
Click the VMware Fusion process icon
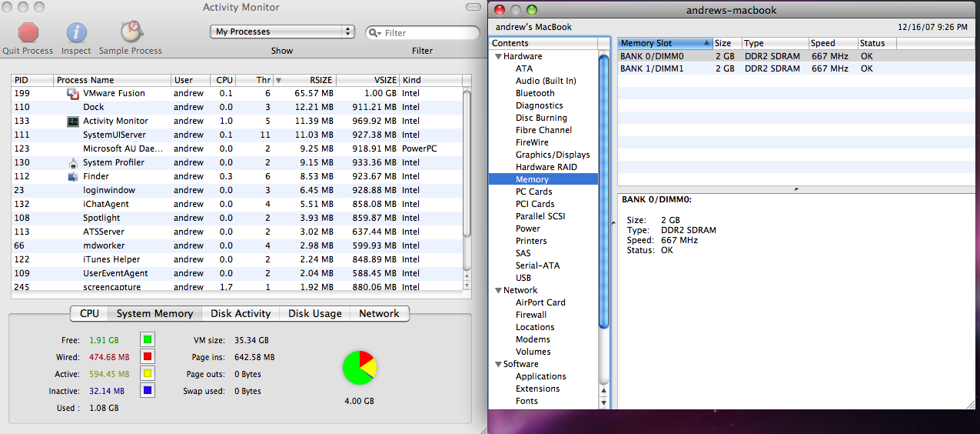point(73,94)
